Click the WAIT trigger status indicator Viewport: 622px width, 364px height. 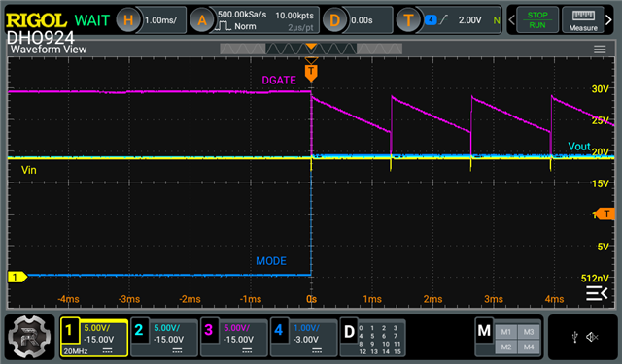[x=92, y=20]
